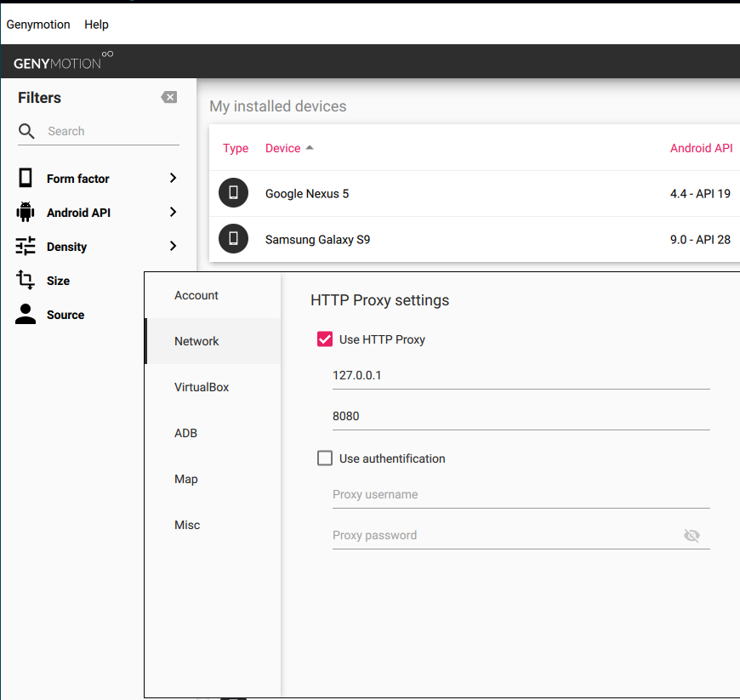740x700 pixels.
Task: Sort by the Android API column header
Action: click(x=702, y=148)
